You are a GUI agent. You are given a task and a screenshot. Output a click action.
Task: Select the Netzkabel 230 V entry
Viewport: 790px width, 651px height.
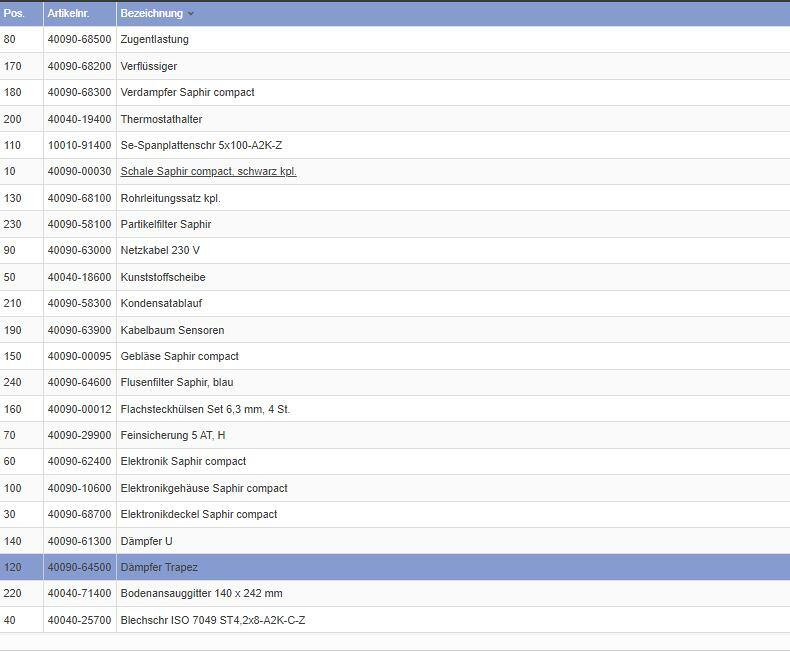(160, 250)
